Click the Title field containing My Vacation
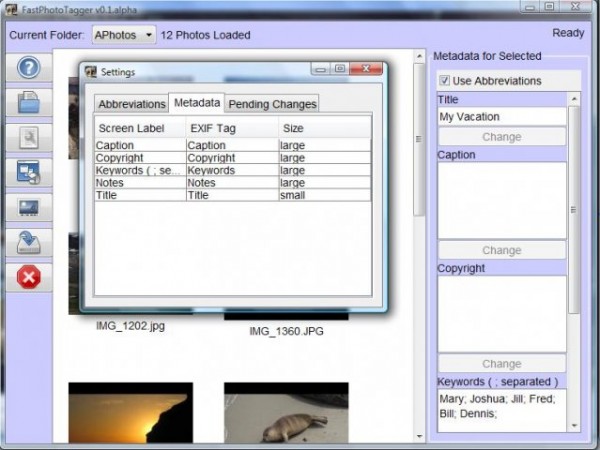This screenshot has height=450, width=600. 501,116
